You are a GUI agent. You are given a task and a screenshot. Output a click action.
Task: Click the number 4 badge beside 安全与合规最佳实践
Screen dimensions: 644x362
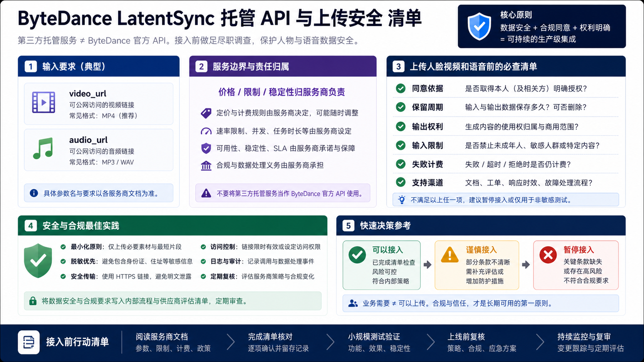click(31, 225)
